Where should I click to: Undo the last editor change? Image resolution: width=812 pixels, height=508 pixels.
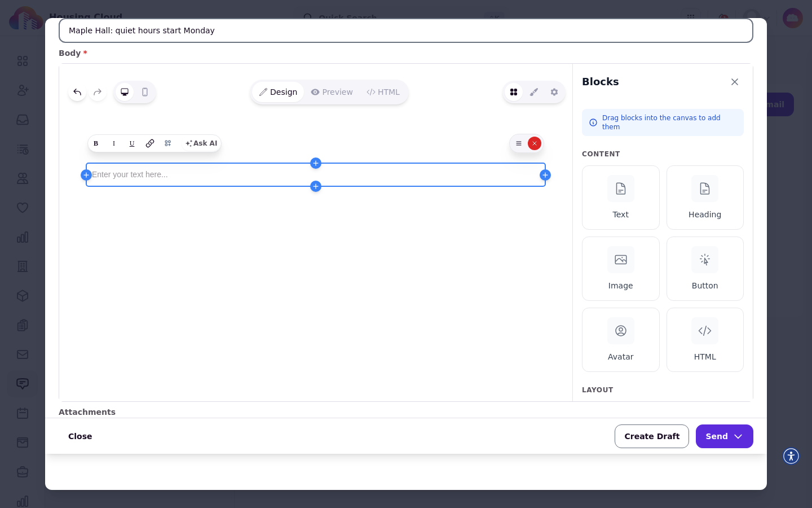(77, 92)
